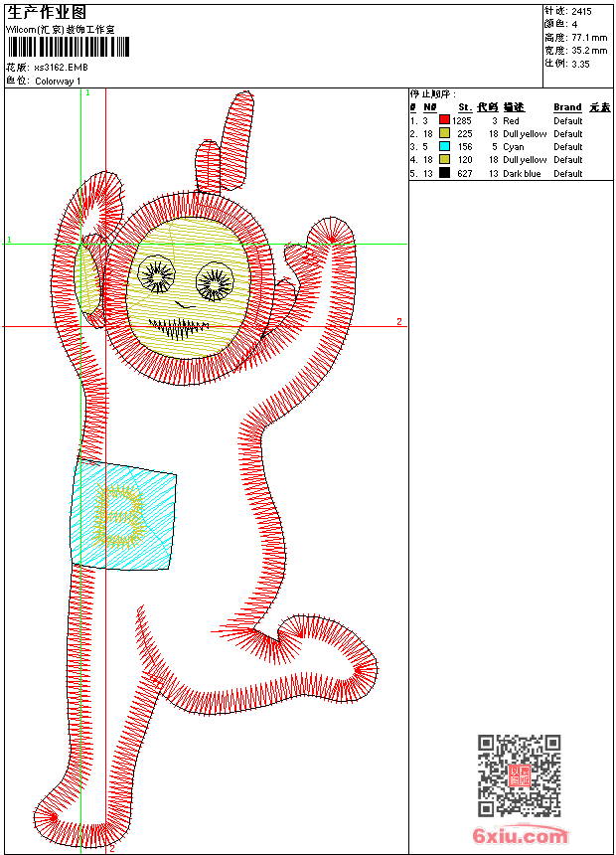616x855 pixels.
Task: Click the Brand column header
Action: 567,107
